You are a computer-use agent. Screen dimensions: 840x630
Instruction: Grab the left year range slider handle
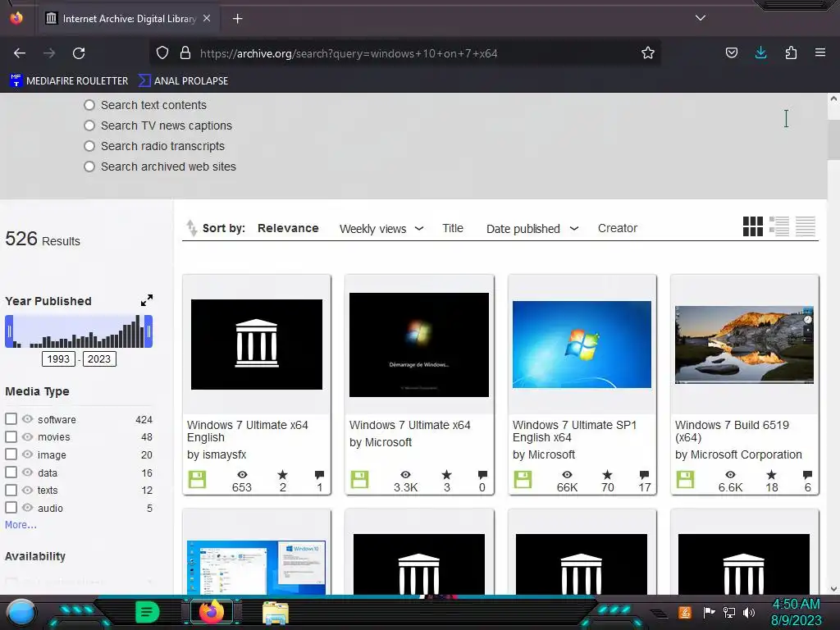click(9, 331)
